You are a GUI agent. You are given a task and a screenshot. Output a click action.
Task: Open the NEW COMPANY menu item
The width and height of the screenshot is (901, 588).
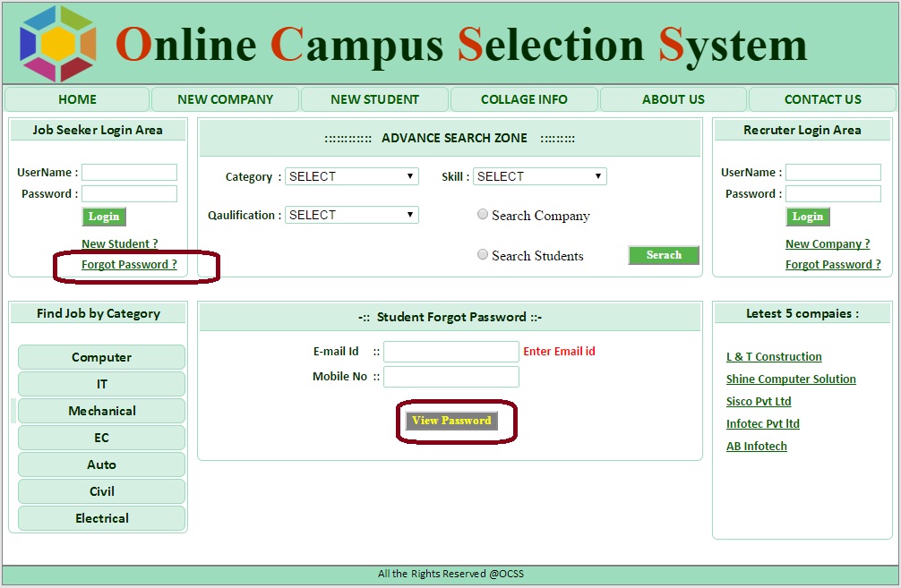click(x=225, y=99)
